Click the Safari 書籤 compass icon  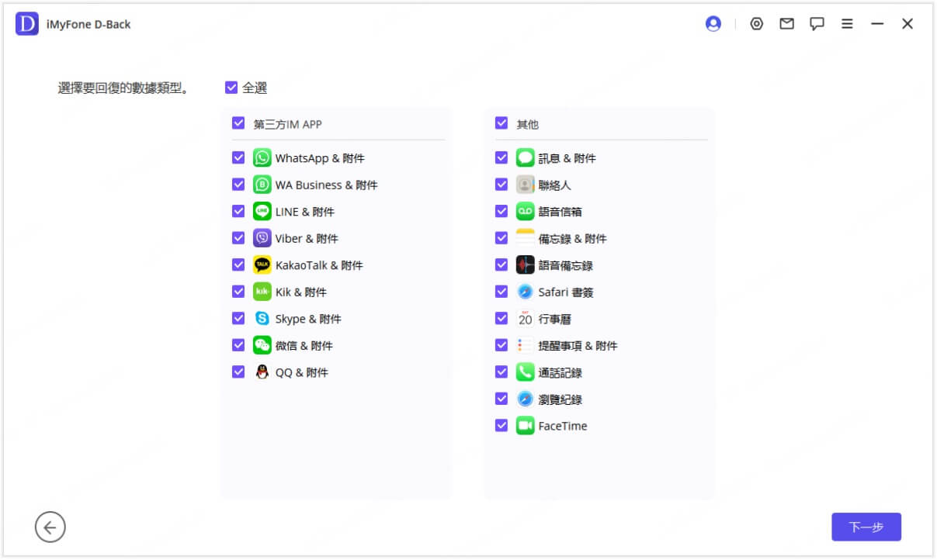(x=526, y=292)
